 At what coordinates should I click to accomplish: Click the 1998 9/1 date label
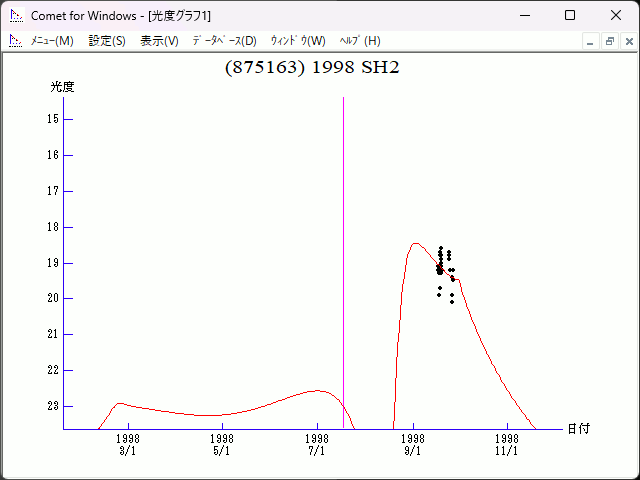[413, 444]
